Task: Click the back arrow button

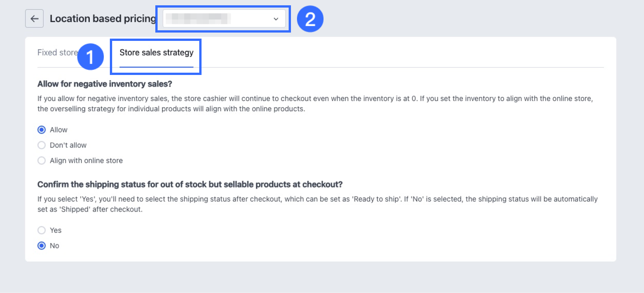Action: click(x=34, y=19)
